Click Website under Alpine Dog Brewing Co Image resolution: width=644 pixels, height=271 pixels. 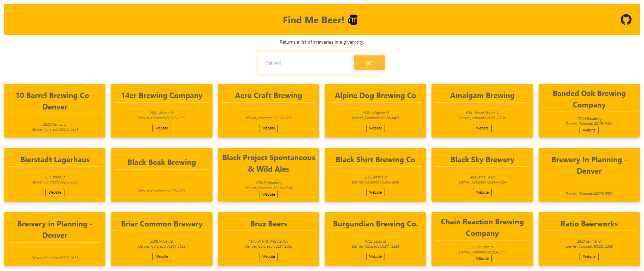point(375,128)
